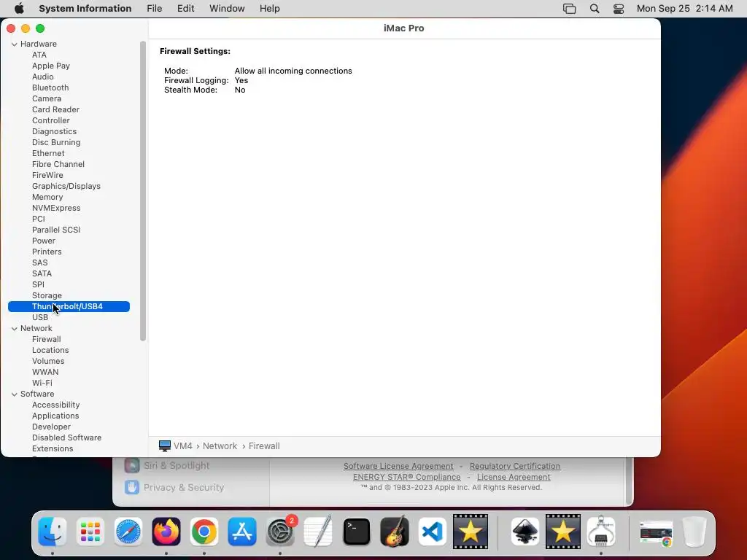747x560 pixels.
Task: Launch Safari from the dock
Action: coord(128,532)
